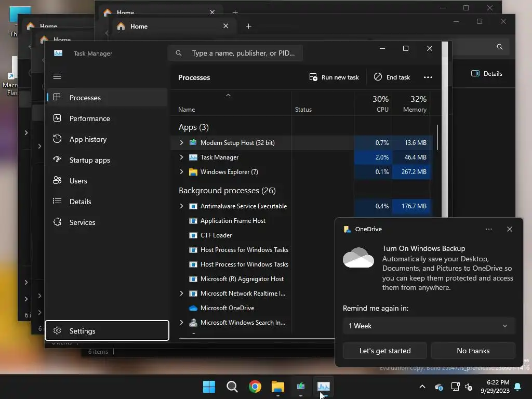Image resolution: width=532 pixels, height=399 pixels.
Task: Expand the Modern Setup Host process
Action: [x=181, y=142]
